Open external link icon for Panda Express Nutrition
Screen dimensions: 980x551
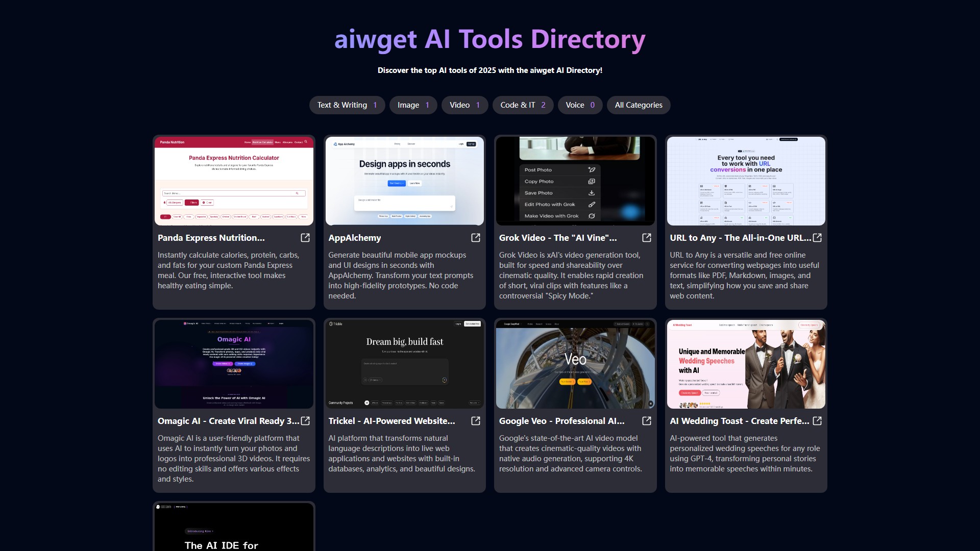point(305,238)
